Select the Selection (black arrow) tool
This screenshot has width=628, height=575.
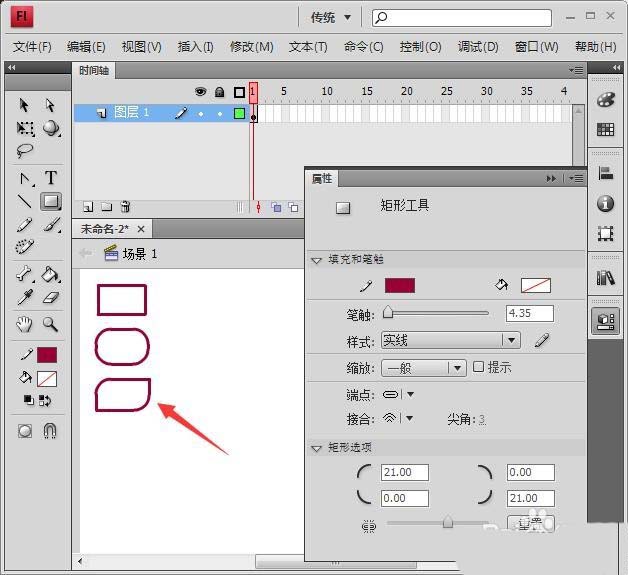click(24, 105)
